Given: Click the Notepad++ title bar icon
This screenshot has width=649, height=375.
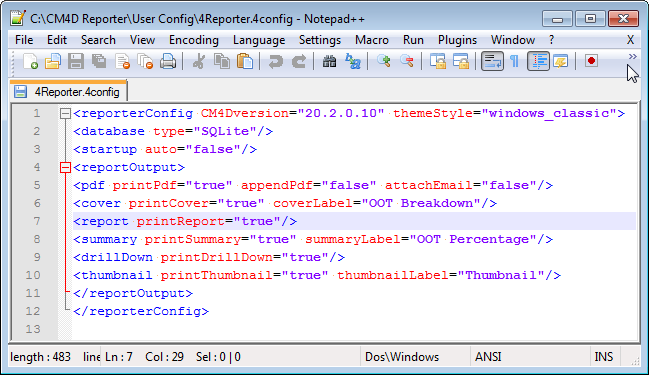Looking at the screenshot, I should coord(18,18).
